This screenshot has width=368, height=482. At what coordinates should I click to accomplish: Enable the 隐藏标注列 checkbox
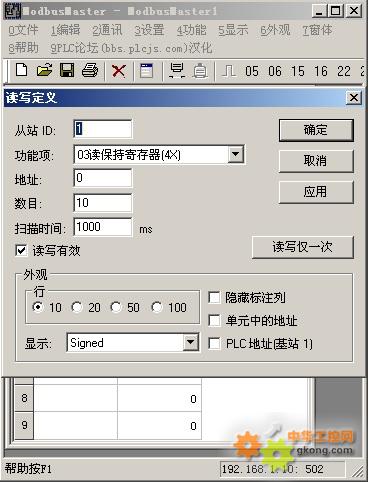tap(214, 298)
